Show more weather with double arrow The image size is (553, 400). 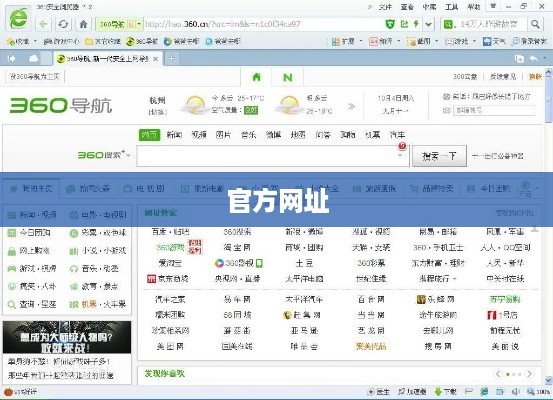coord(351,106)
